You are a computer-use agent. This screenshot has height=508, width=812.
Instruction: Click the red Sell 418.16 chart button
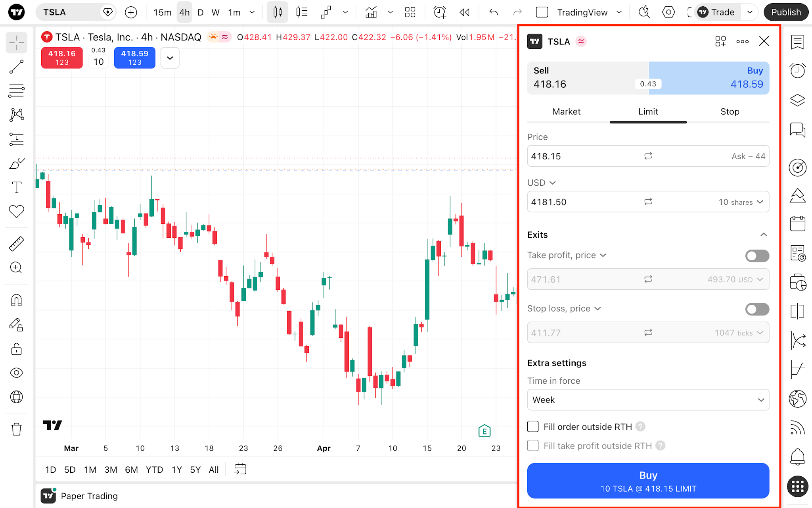pyautogui.click(x=62, y=58)
